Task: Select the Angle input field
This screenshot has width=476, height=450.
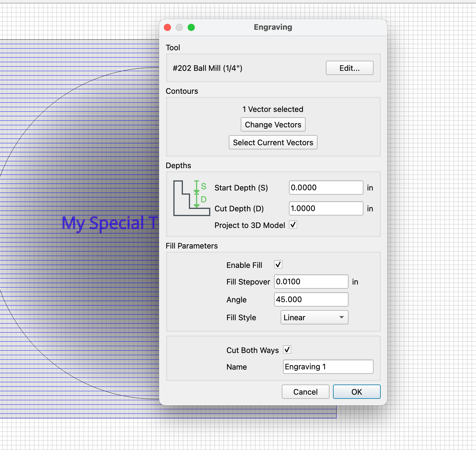Action: [311, 299]
